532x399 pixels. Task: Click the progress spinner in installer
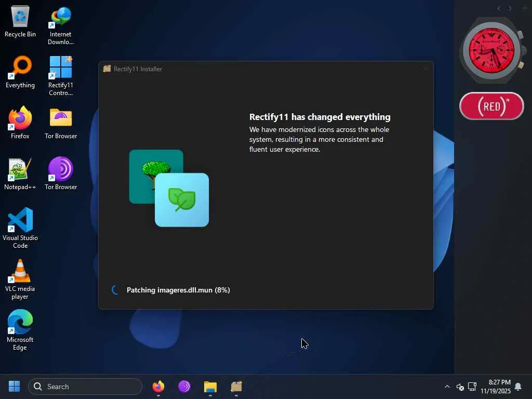115,290
